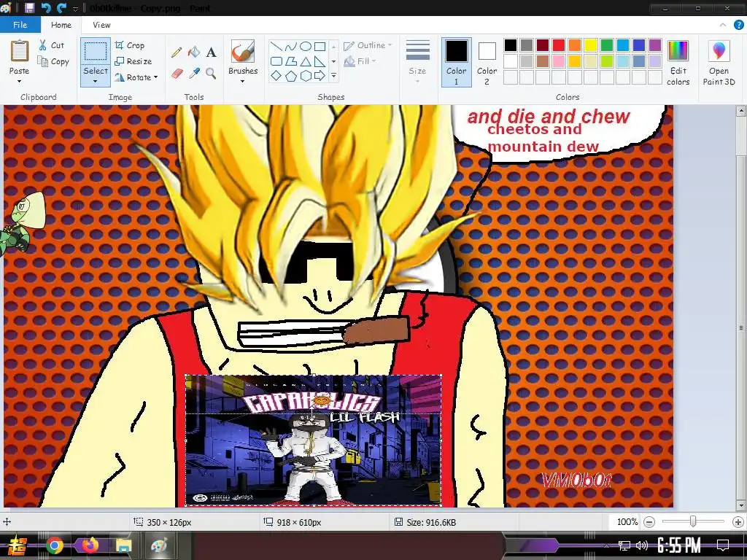Switch to the View tab

(x=101, y=25)
